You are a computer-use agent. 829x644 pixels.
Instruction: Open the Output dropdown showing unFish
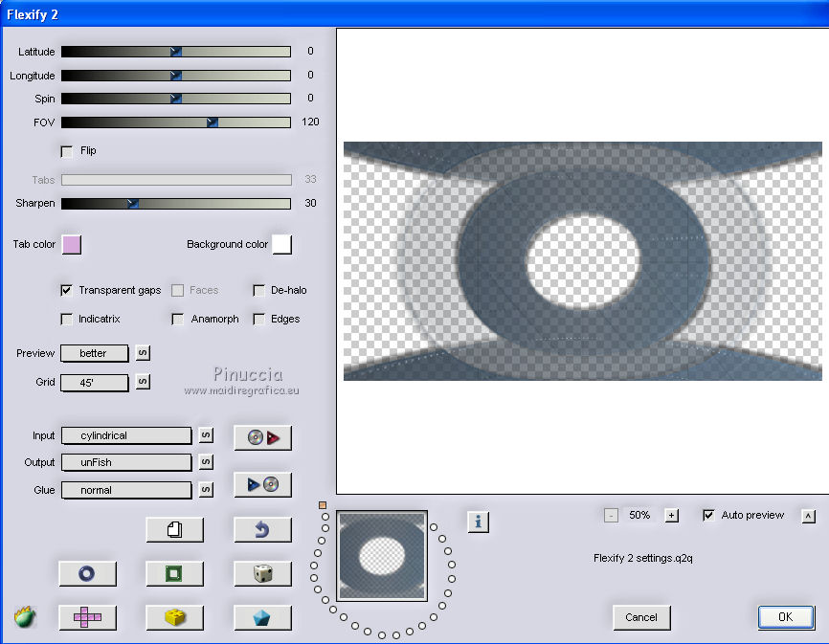pos(126,462)
